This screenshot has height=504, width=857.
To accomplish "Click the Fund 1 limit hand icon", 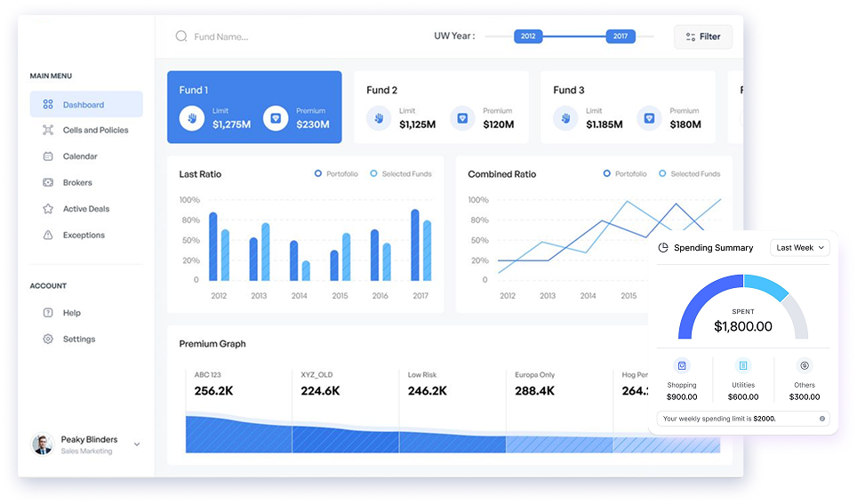I will pyautogui.click(x=192, y=118).
